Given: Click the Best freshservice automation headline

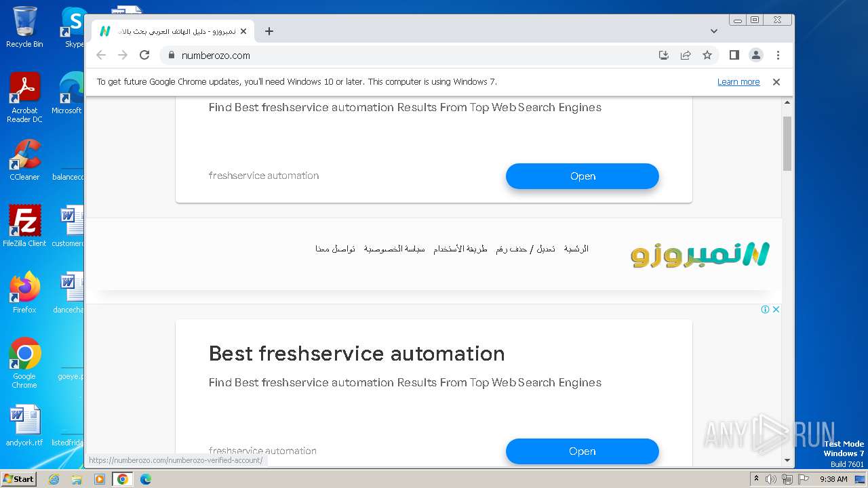Looking at the screenshot, I should pos(357,354).
